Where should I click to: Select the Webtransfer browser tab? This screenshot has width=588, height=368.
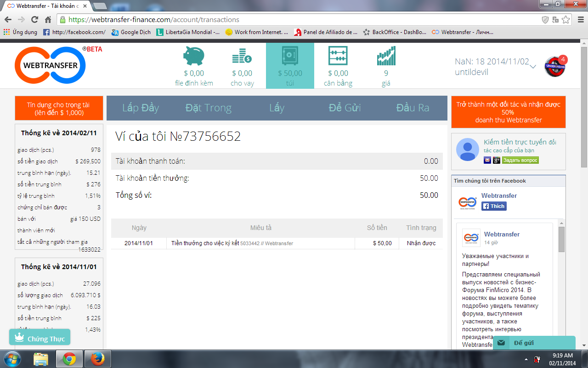46,6
